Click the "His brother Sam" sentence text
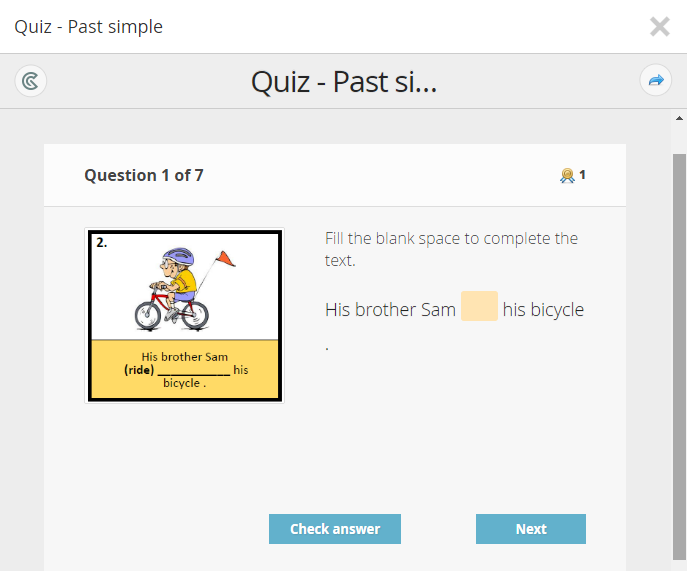This screenshot has height=571, width=687. coord(390,310)
